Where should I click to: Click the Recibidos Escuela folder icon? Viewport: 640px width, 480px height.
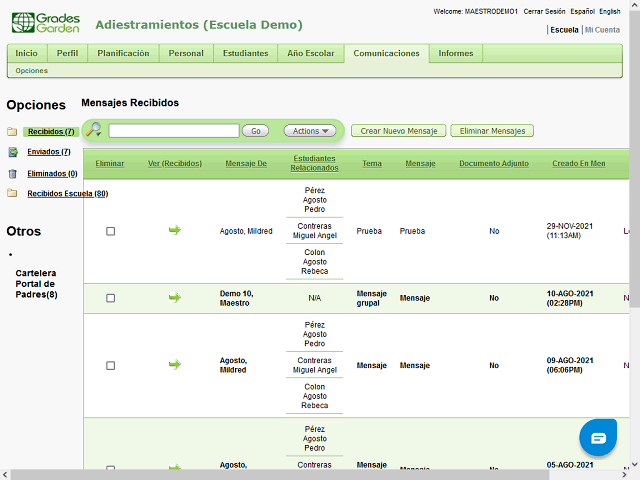point(12,194)
